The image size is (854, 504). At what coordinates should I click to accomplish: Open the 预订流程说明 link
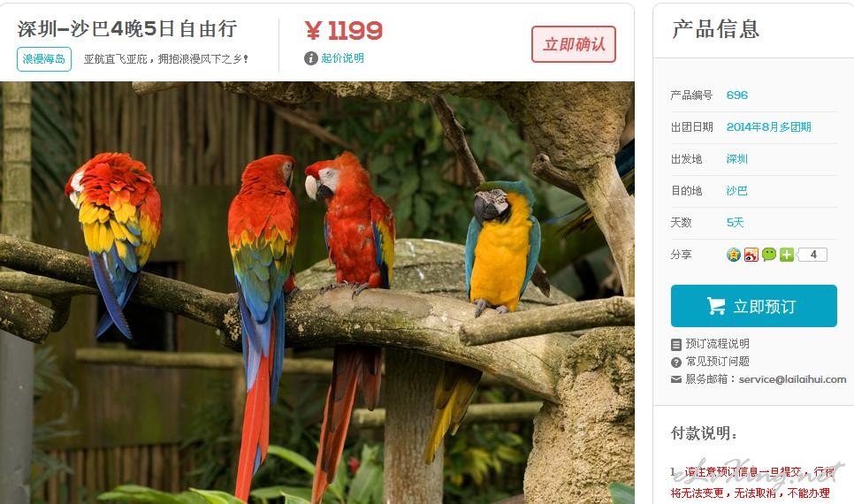pyautogui.click(x=717, y=344)
